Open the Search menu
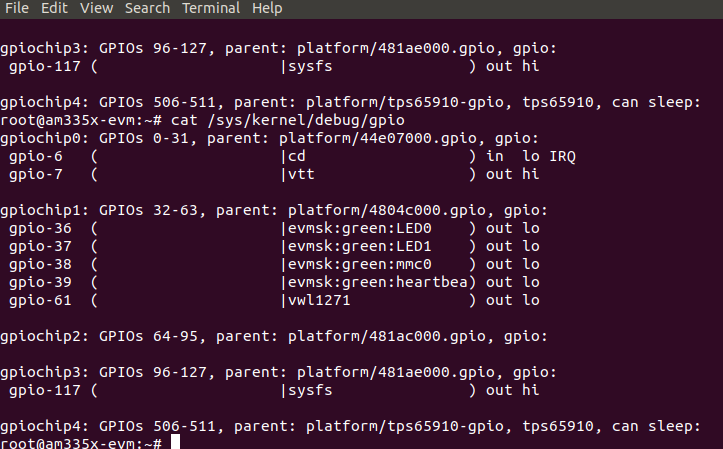 pyautogui.click(x=147, y=8)
